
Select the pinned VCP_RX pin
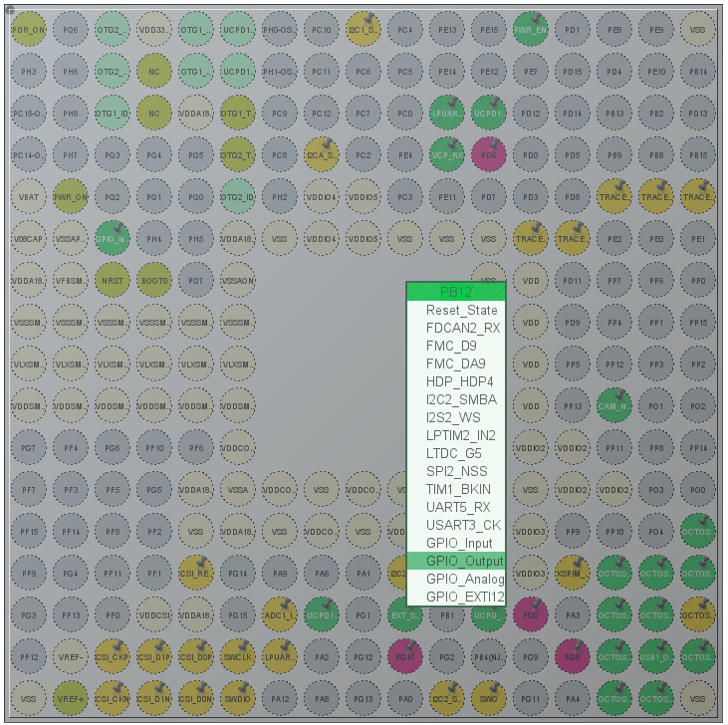tap(446, 155)
